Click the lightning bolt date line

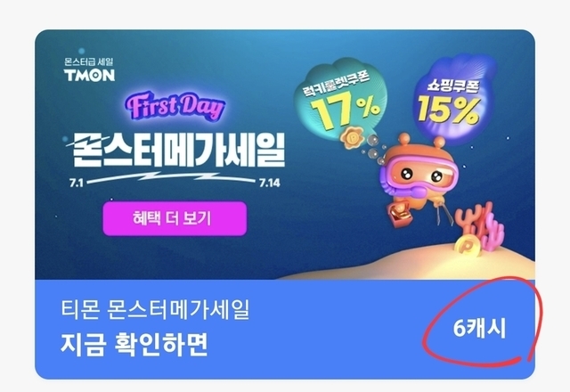171,178
